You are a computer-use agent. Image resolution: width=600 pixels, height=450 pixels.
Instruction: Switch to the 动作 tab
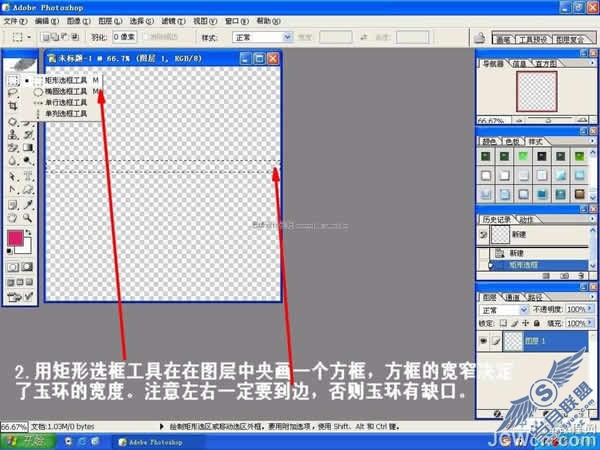tap(526, 219)
